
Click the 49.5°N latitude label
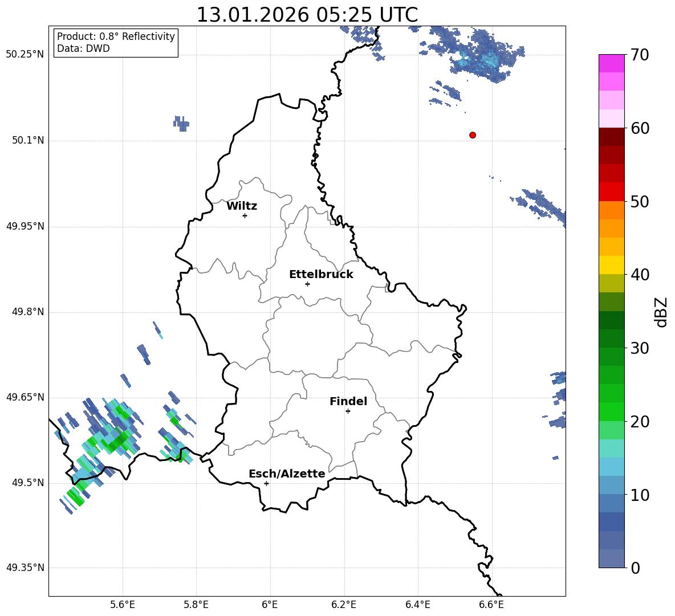(28, 483)
